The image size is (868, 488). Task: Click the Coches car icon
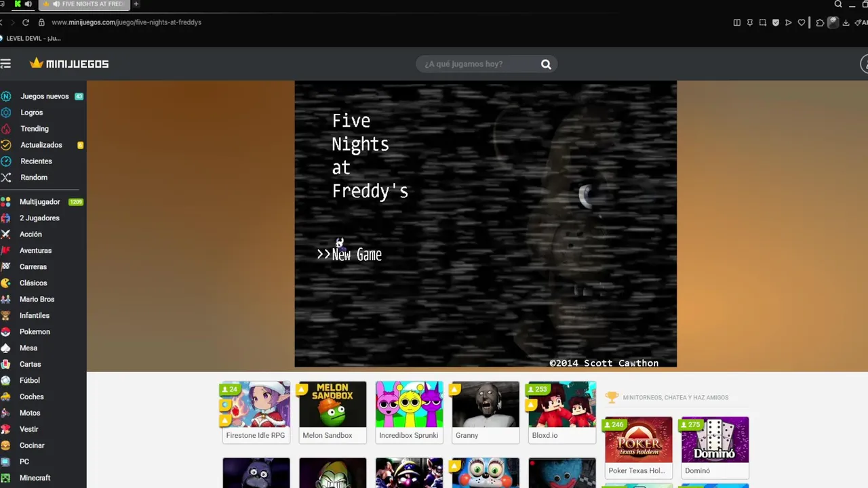tap(5, 397)
